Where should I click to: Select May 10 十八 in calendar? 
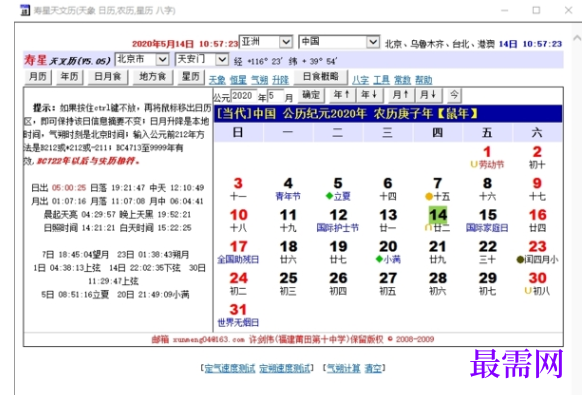coord(238,221)
